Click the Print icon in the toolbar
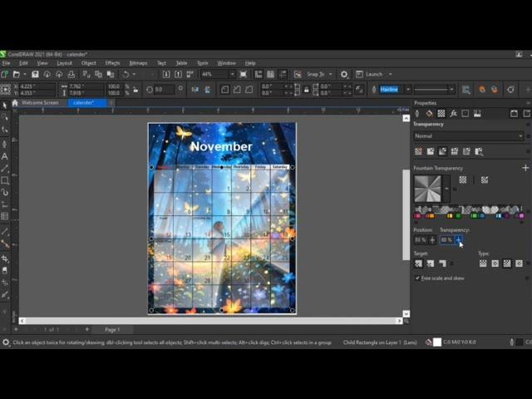 (x=71, y=74)
